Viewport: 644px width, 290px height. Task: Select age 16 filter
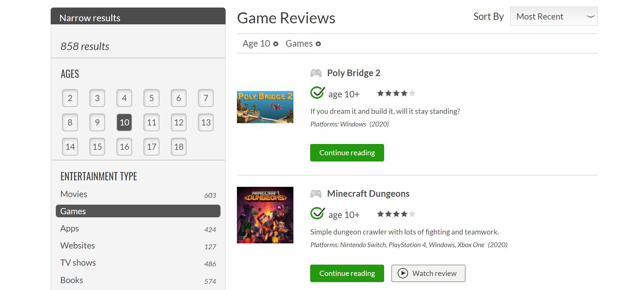124,147
